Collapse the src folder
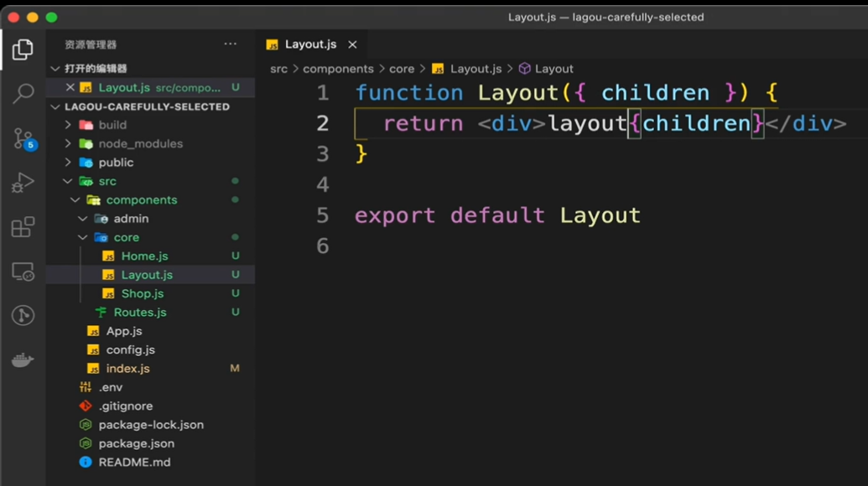The height and width of the screenshot is (486, 868). pyautogui.click(x=68, y=181)
